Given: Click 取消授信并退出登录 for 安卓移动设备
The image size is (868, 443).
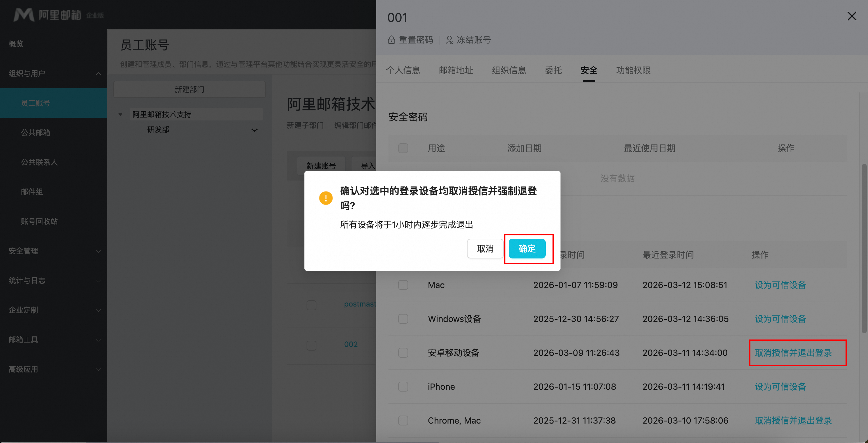Looking at the screenshot, I should (793, 353).
